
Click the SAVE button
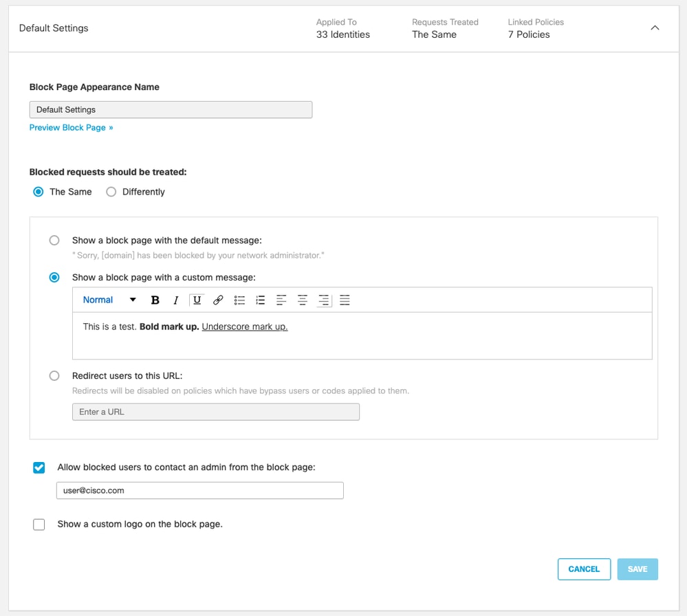pos(637,569)
